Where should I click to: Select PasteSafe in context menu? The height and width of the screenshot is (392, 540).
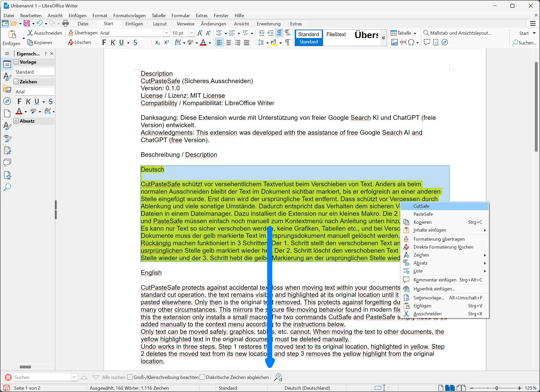(445, 214)
